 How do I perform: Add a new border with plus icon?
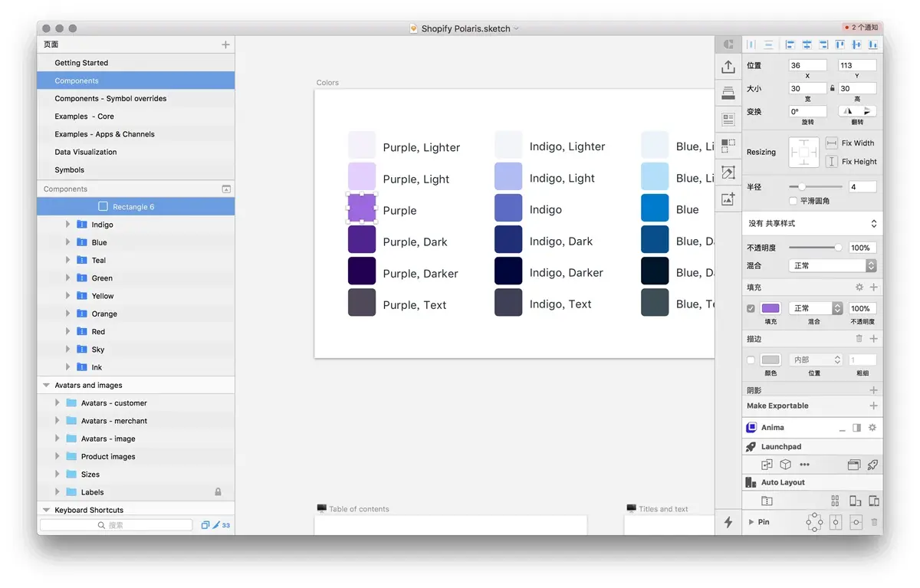(873, 338)
